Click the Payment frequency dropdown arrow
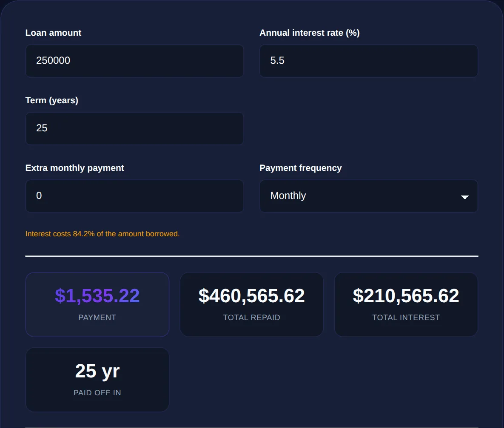 click(x=464, y=197)
